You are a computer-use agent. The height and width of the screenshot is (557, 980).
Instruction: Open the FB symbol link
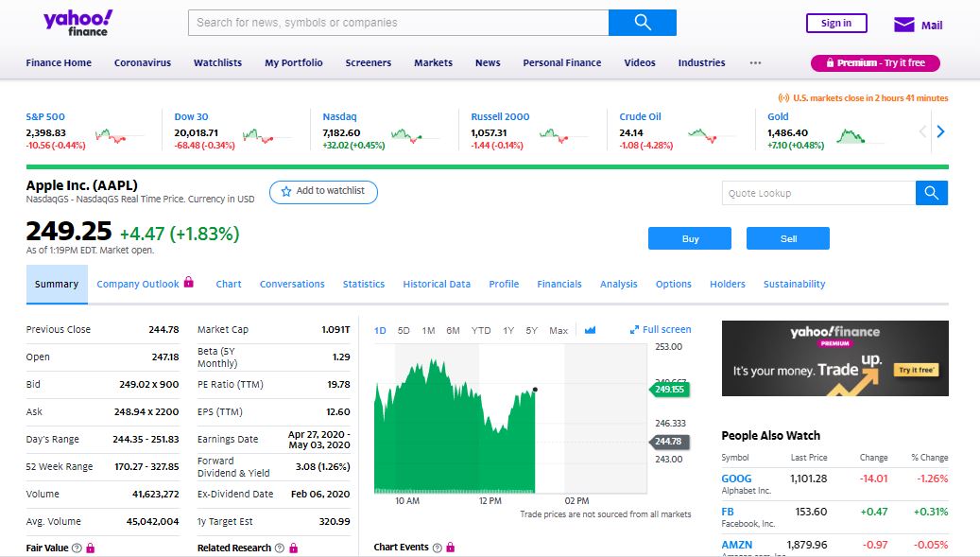728,512
